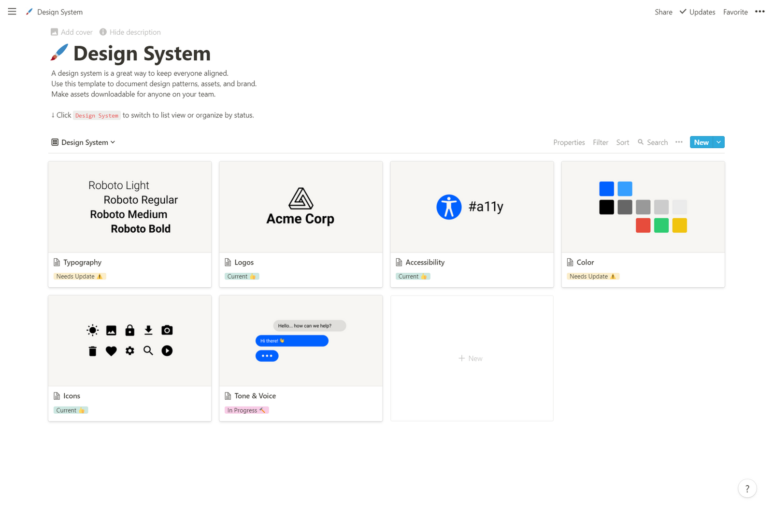Click the red color swatch
Screen dimensions: 773x532
pyautogui.click(x=643, y=225)
